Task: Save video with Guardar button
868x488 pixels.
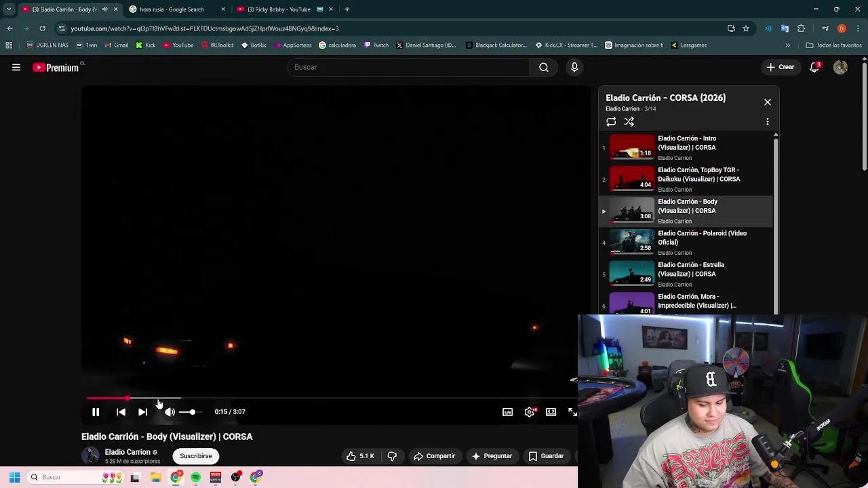Action: pos(546,456)
